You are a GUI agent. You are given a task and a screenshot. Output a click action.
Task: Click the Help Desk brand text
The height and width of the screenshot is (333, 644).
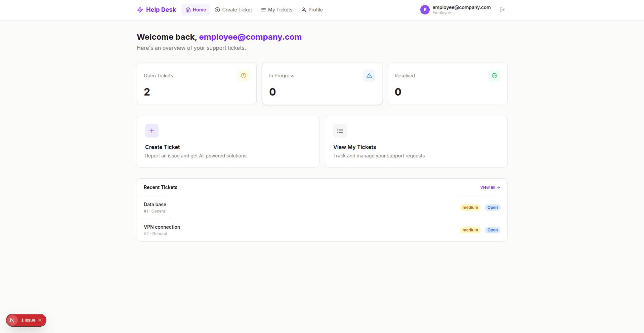[x=161, y=10]
